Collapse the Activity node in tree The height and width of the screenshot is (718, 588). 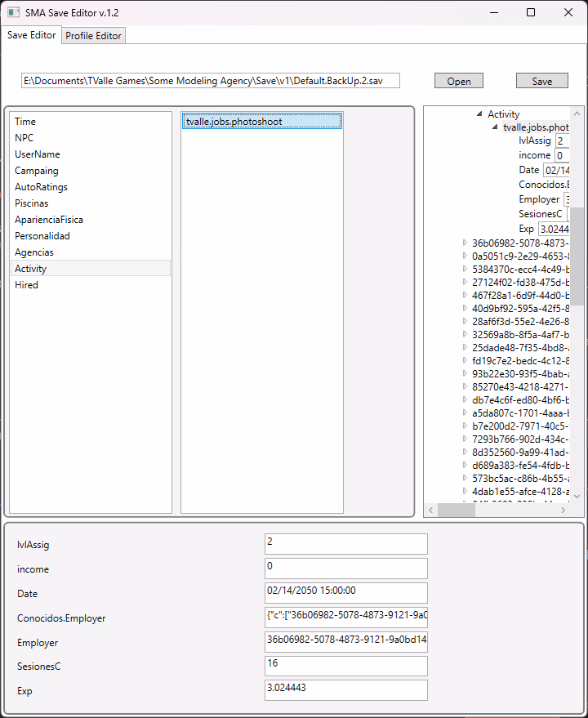(x=479, y=114)
